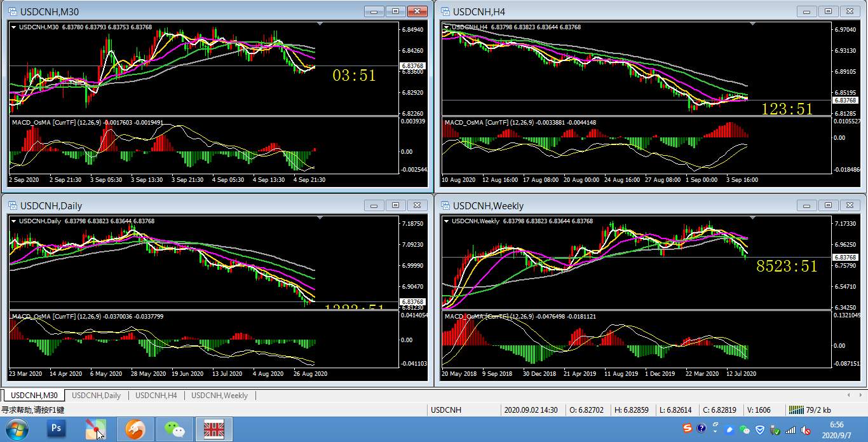
Task: Click status bar low price L: 6.82614
Action: point(675,410)
